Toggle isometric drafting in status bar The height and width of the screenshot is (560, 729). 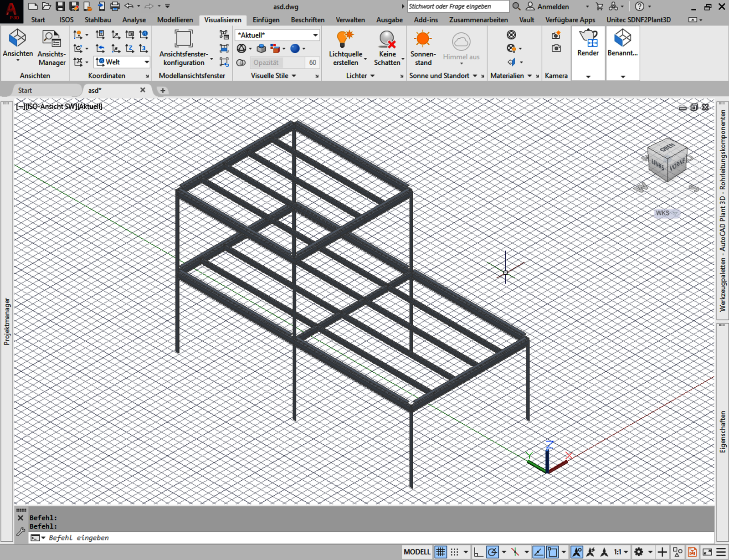pos(515,552)
